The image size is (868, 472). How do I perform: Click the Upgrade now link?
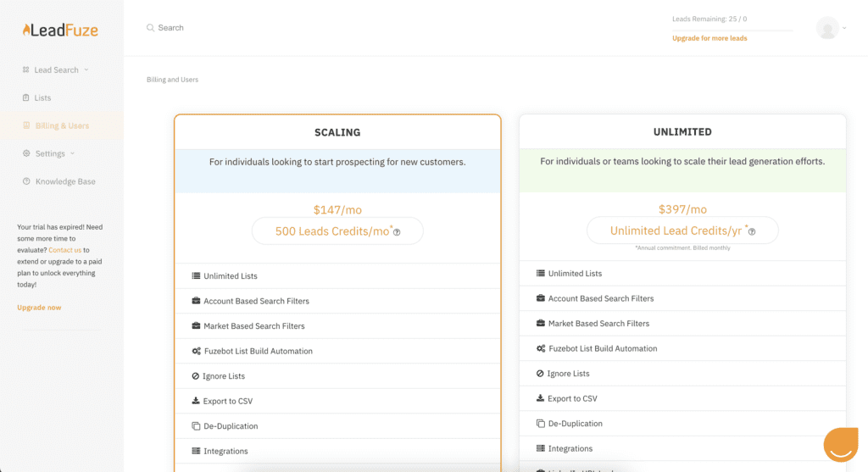39,308
